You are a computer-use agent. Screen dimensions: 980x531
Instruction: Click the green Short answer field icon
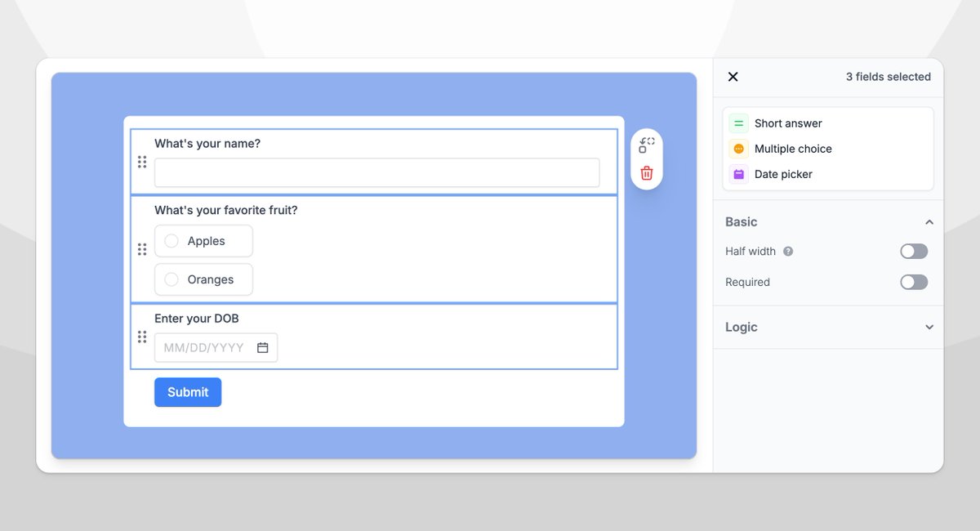(x=738, y=123)
